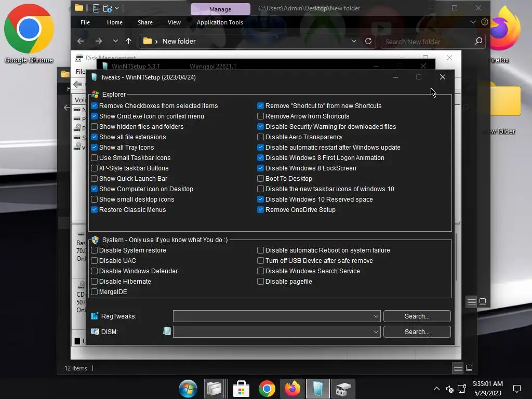Show hidden tray icons
This screenshot has width=532, height=399.
click(x=436, y=389)
